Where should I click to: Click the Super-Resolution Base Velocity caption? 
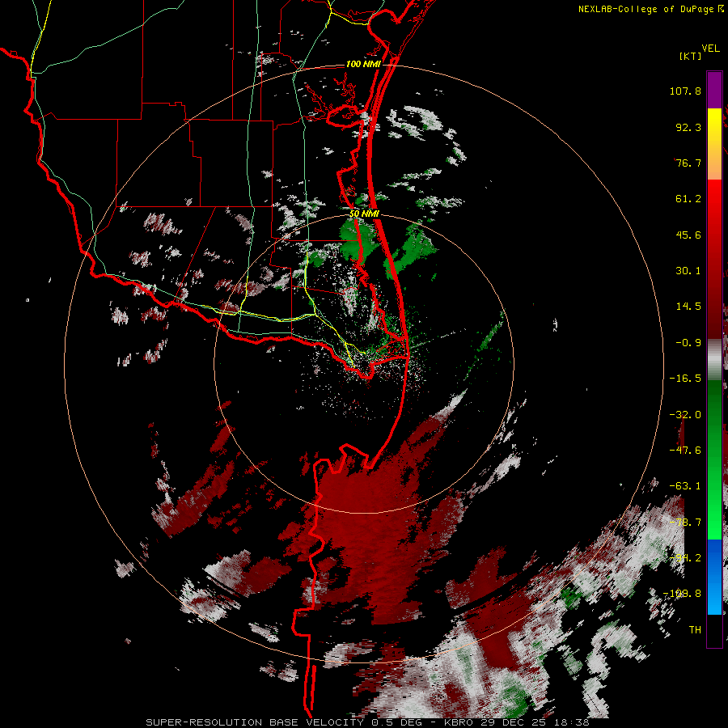point(367,722)
